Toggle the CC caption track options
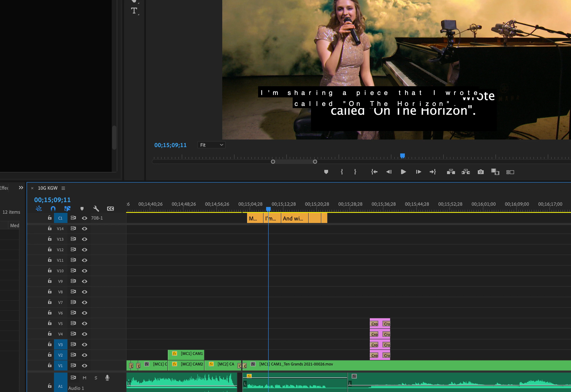 [x=110, y=209]
